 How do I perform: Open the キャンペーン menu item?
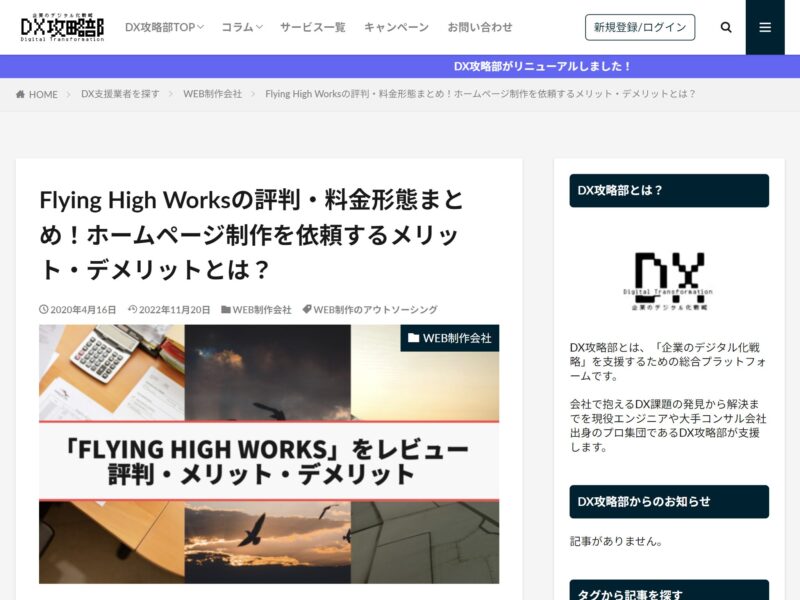(396, 27)
